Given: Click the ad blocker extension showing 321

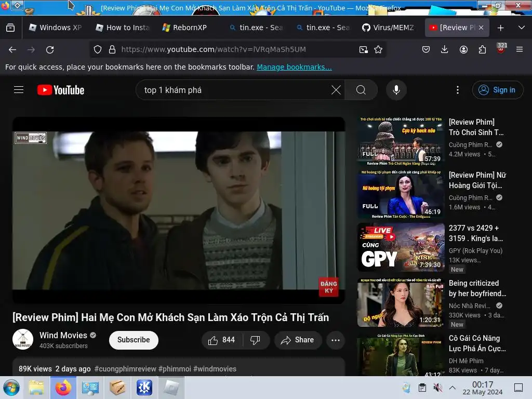Looking at the screenshot, I should [501, 48].
